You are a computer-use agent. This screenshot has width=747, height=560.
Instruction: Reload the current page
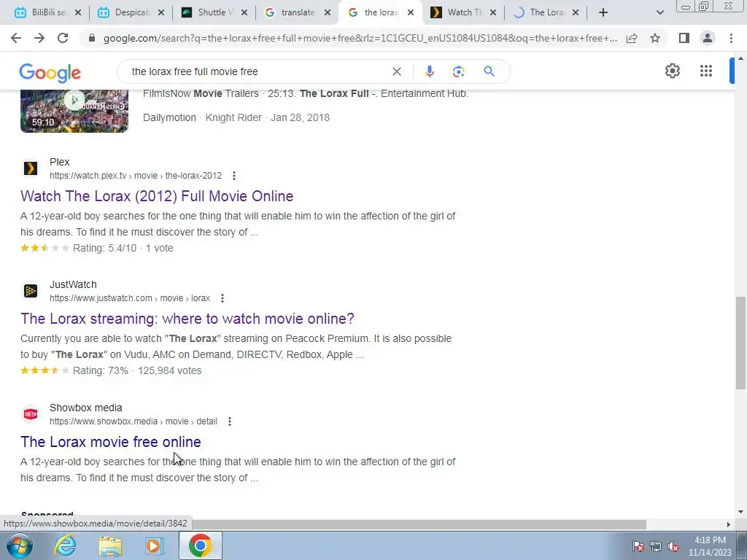63,38
